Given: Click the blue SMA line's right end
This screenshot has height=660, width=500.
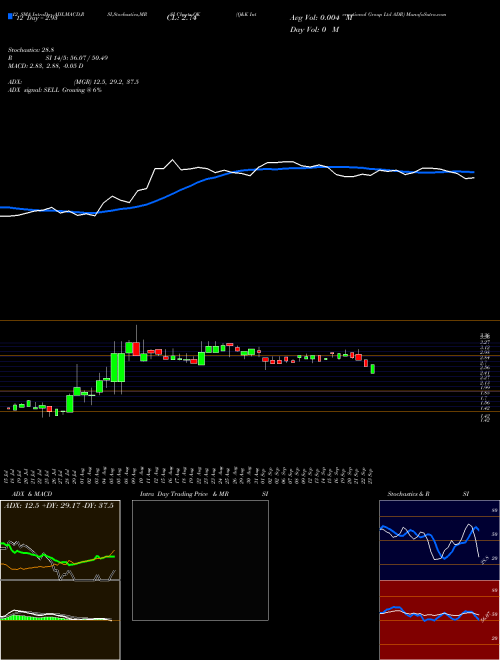Looking at the screenshot, I should (x=474, y=172).
